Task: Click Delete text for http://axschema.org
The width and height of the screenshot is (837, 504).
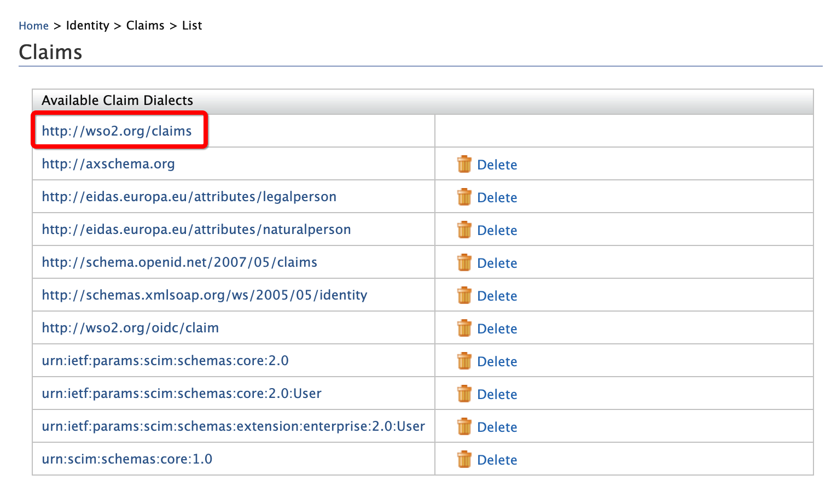Action: [x=497, y=165]
